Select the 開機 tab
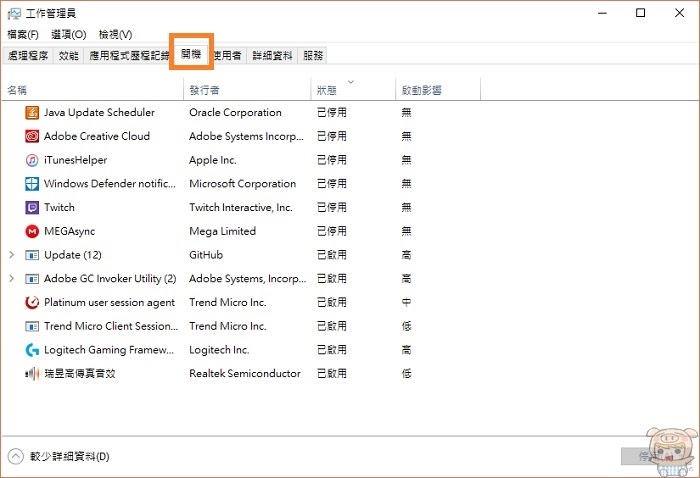The image size is (700, 478). click(191, 54)
